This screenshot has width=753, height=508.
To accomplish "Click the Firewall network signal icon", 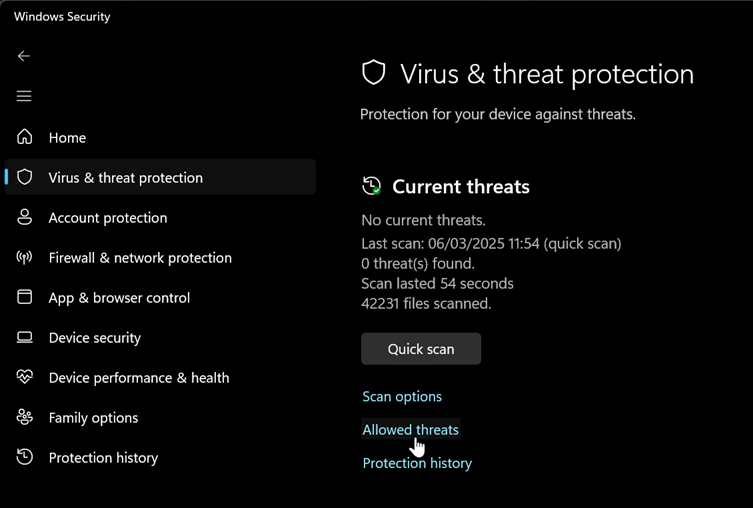I will (25, 257).
